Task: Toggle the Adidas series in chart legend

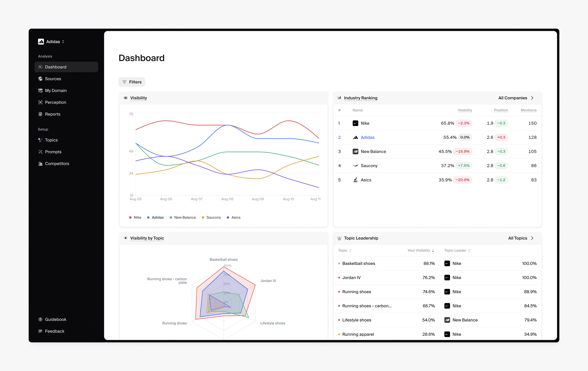Action: click(x=155, y=217)
